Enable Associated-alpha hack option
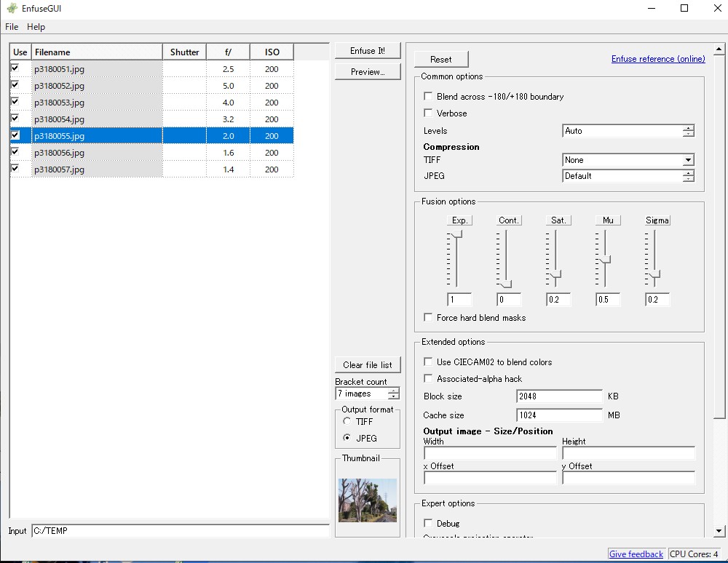The width and height of the screenshot is (728, 563). [428, 378]
